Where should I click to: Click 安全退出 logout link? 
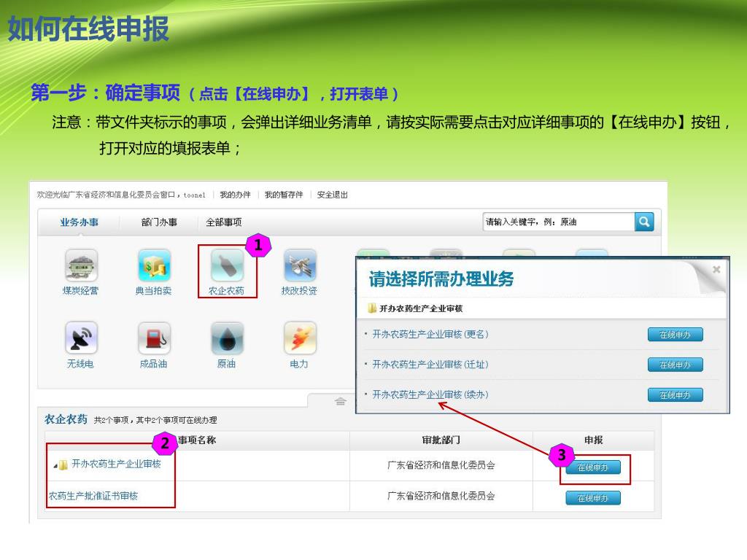coord(332,195)
